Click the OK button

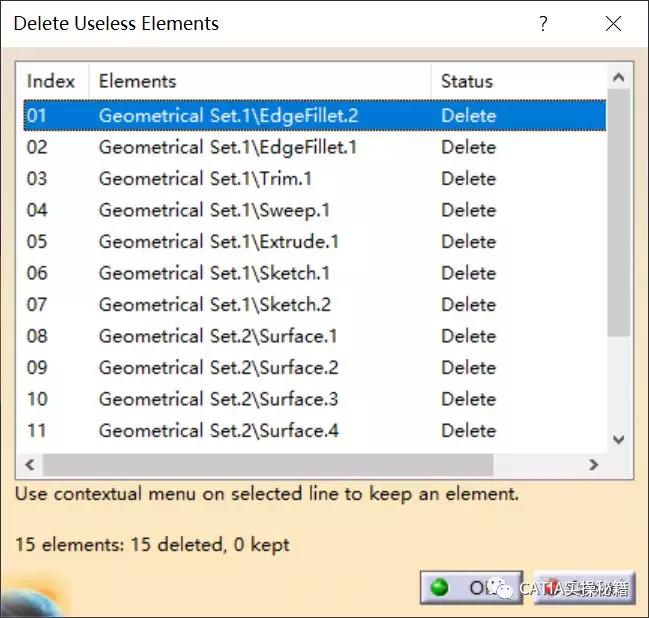click(465, 588)
